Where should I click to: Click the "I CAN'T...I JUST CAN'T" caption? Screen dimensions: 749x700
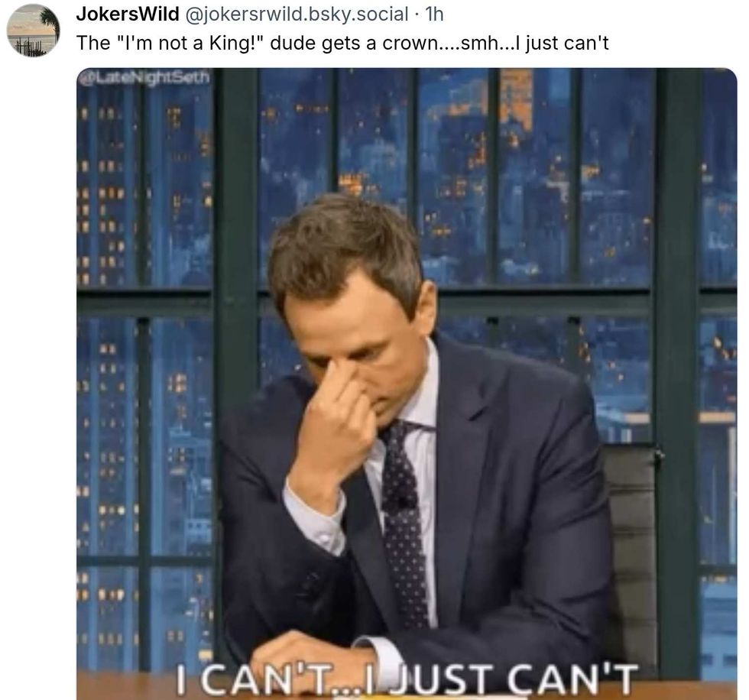click(x=407, y=678)
